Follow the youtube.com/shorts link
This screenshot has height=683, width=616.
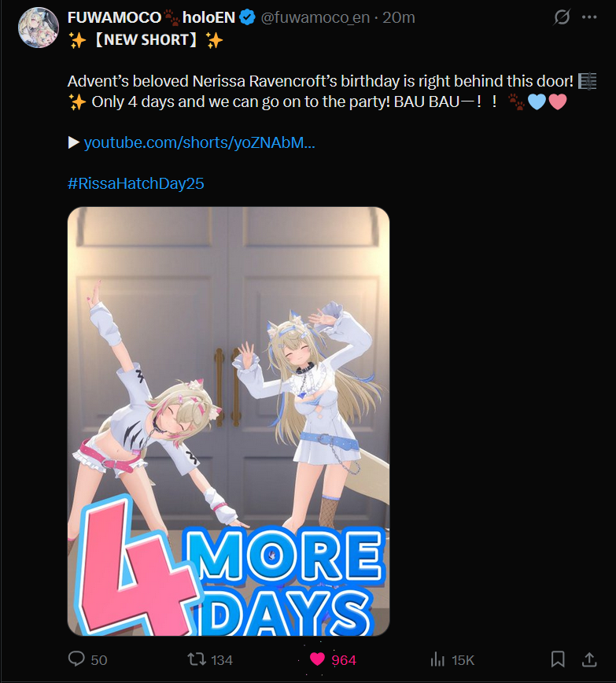click(x=199, y=142)
